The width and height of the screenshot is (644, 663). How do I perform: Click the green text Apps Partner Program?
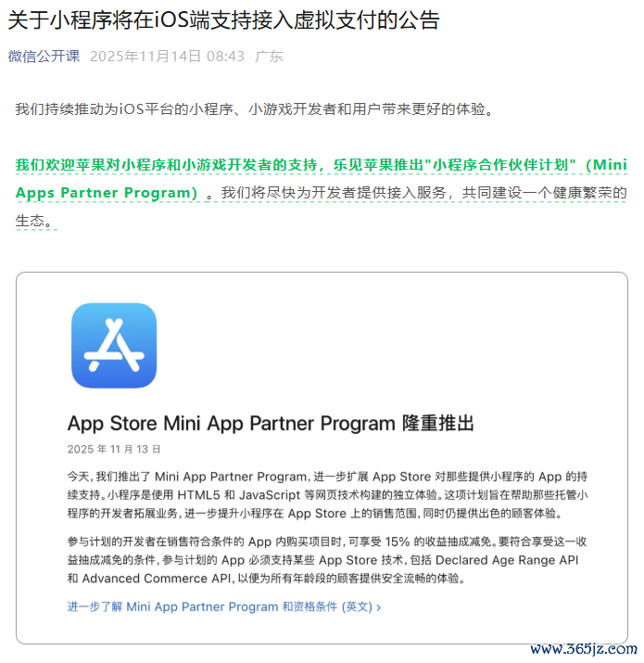coord(107,193)
